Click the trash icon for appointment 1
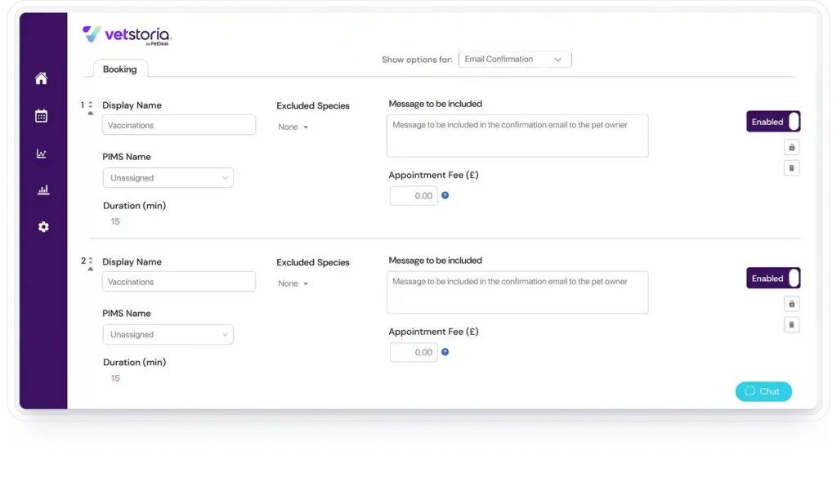Image resolution: width=837 pixels, height=504 pixels. [x=791, y=168]
